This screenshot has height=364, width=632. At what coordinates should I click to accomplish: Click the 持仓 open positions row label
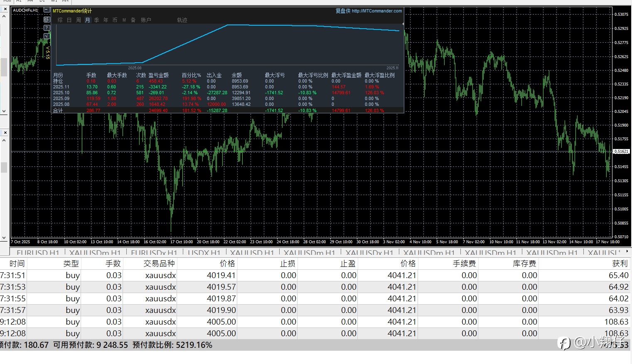coord(58,81)
